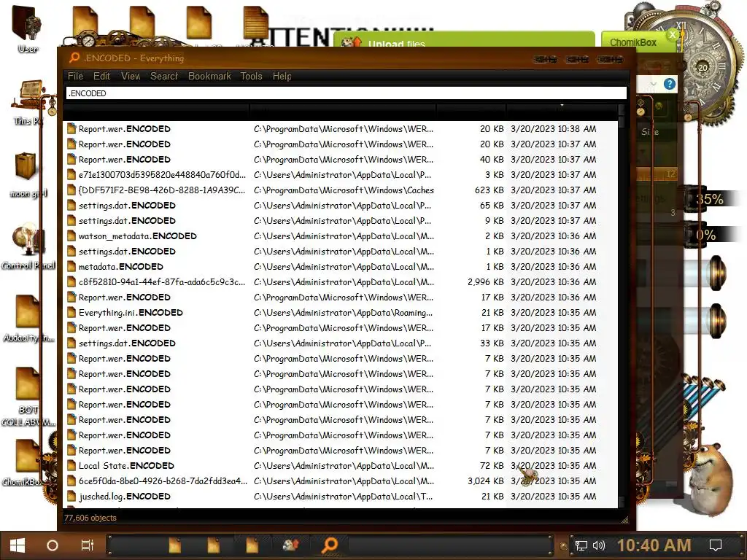Open the Control Panel desktop icon
The image size is (747, 560).
(x=28, y=246)
